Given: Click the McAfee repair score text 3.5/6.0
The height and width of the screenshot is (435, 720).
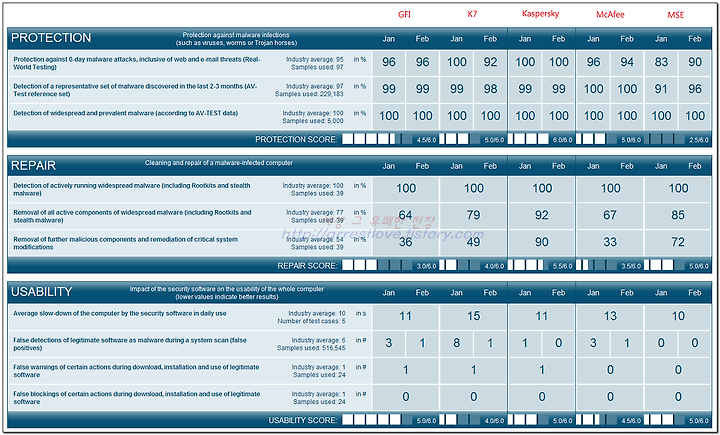Looking at the screenshot, I should 631,266.
